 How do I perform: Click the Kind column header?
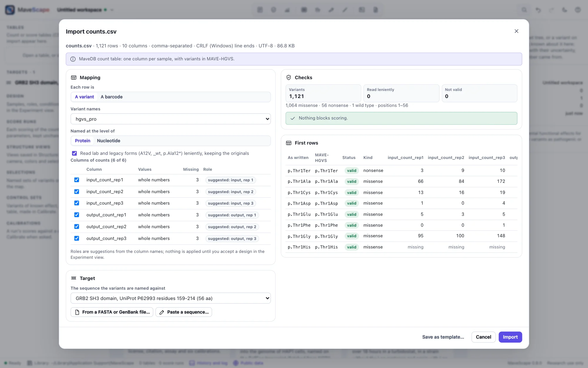368,158
